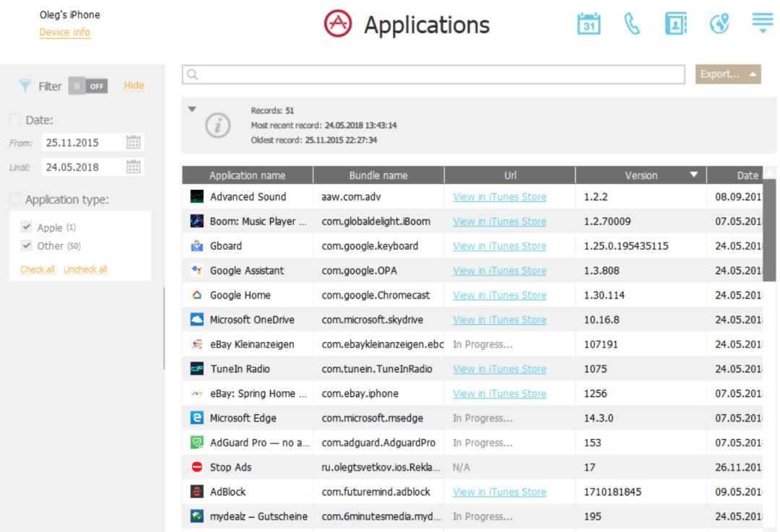The width and height of the screenshot is (780, 532).
Task: Sort by Bundle name column header
Action: tap(378, 175)
